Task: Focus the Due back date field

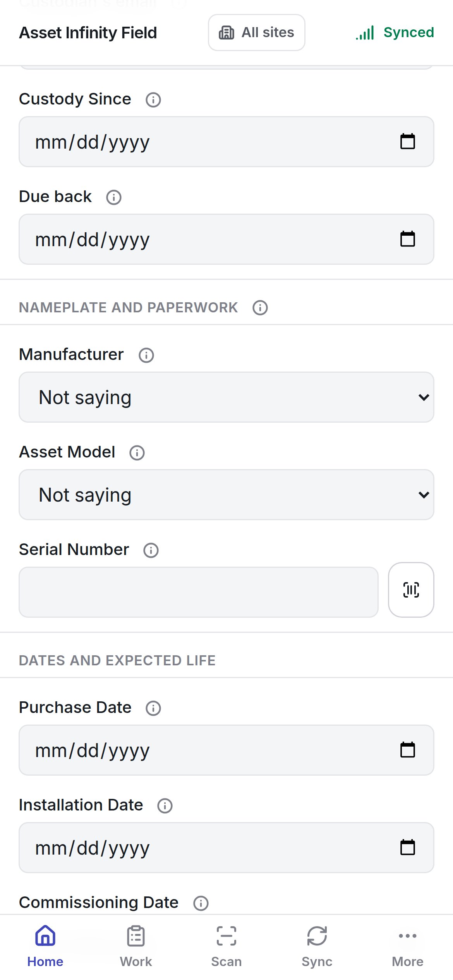Action: [226, 239]
